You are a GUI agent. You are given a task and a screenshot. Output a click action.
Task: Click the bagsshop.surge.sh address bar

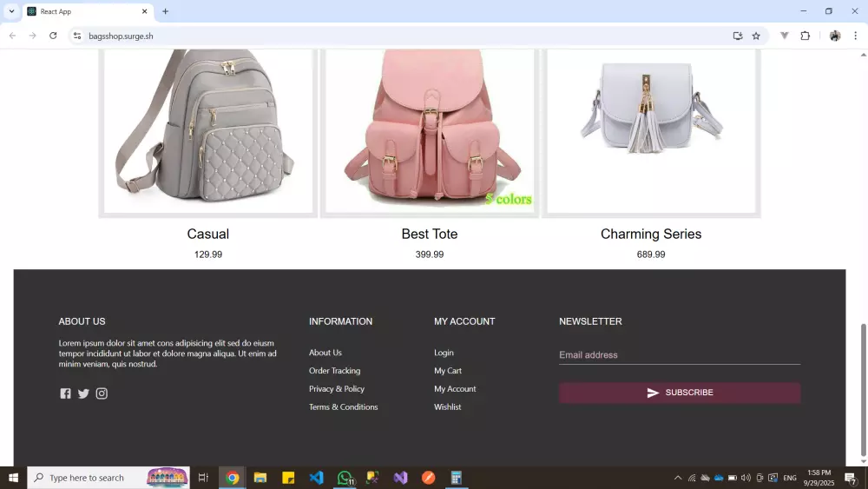(x=121, y=36)
